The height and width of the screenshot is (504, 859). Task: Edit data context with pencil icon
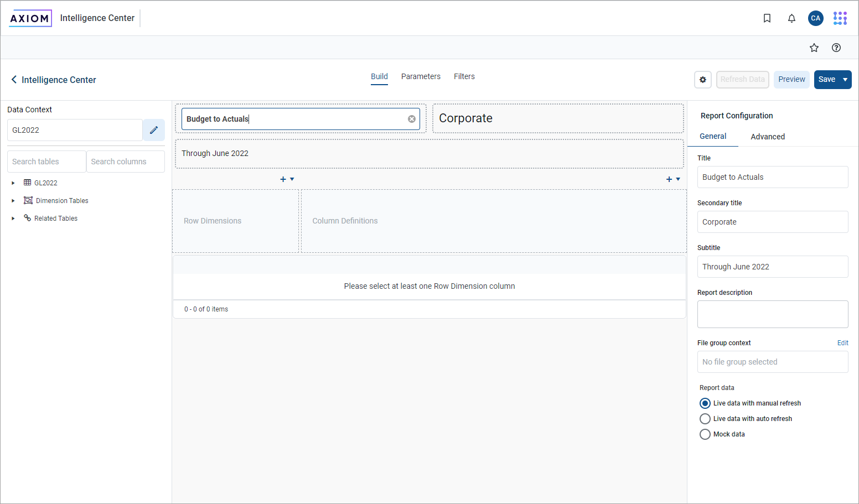pyautogui.click(x=154, y=130)
